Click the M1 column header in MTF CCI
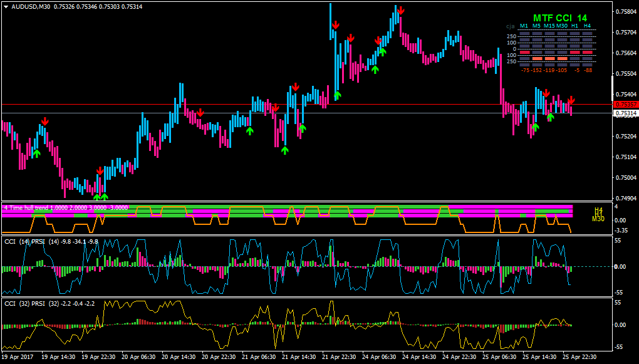Image resolution: width=639 pixels, height=364 pixels. tap(524, 26)
